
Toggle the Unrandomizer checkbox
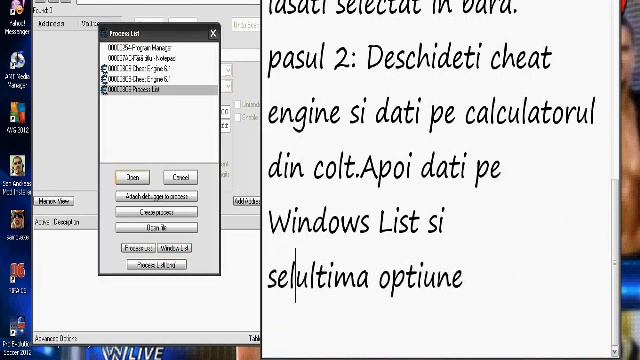pos(238,104)
